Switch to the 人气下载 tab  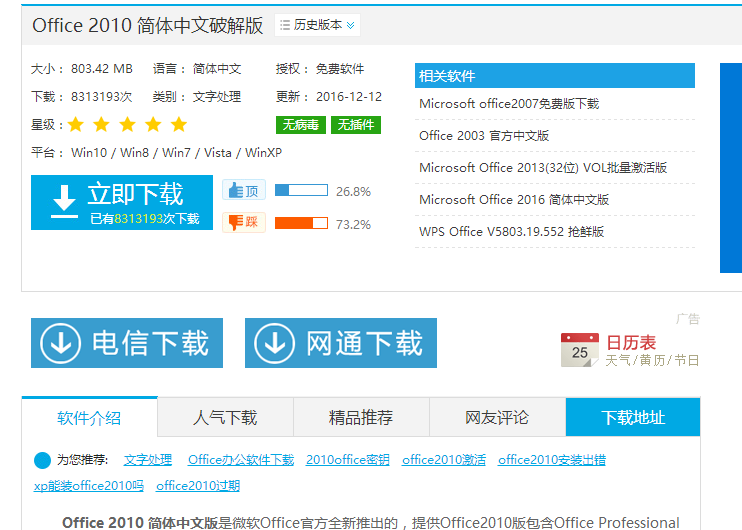click(x=225, y=417)
